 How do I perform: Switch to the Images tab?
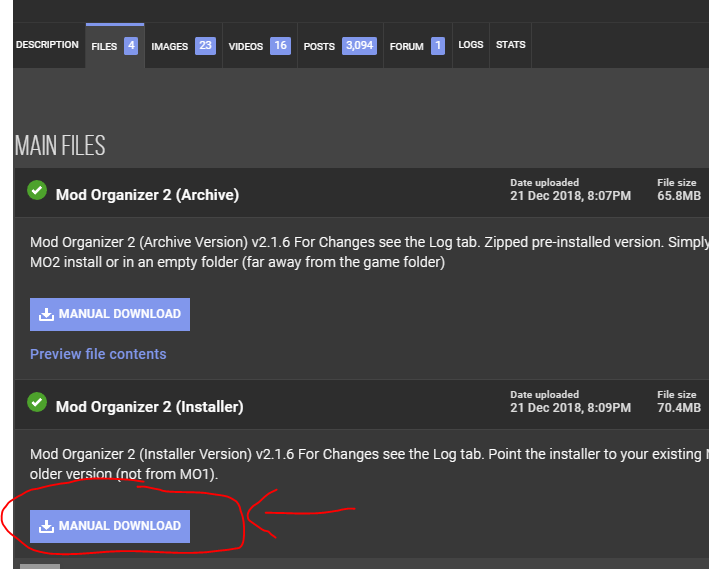[183, 45]
